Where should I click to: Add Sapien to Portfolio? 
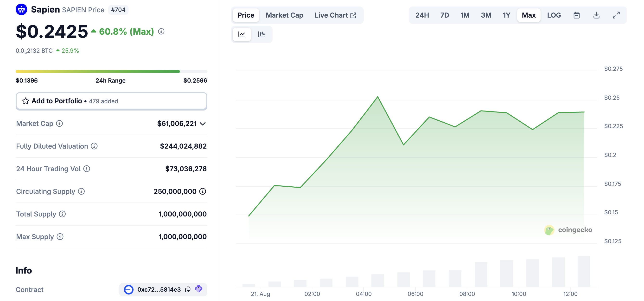111,101
